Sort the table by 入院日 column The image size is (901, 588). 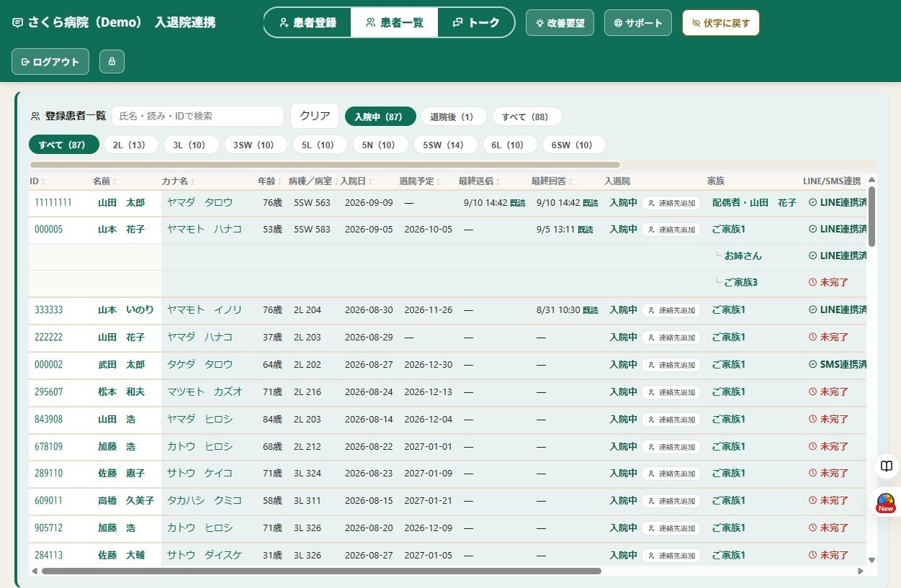point(357,181)
